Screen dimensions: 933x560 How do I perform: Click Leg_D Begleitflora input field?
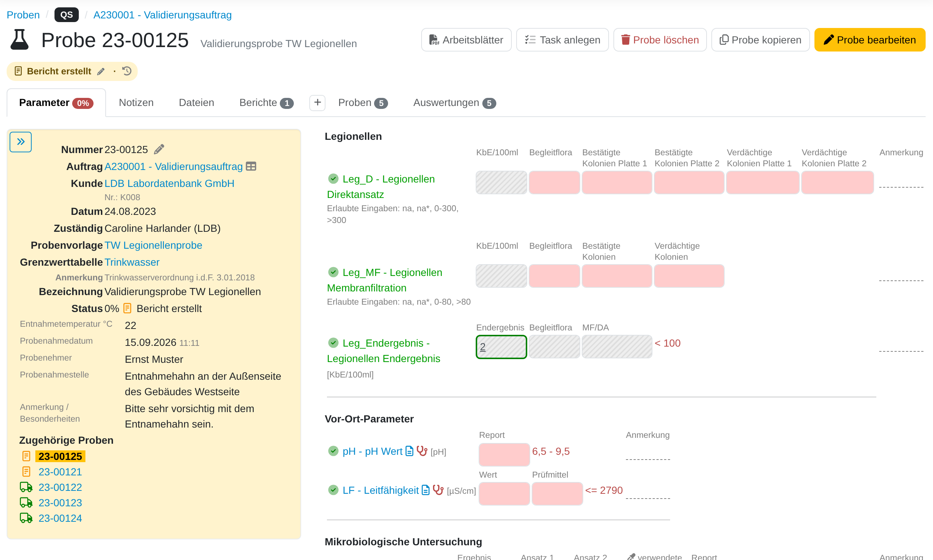tap(554, 182)
